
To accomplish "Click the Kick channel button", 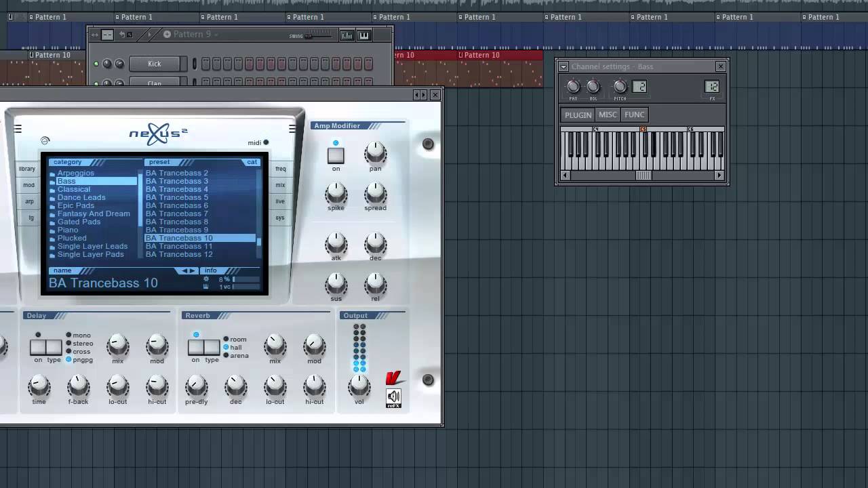I will tap(155, 64).
